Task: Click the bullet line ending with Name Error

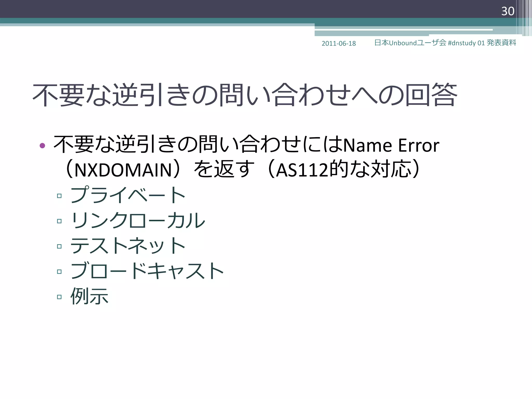Action: pos(246,144)
